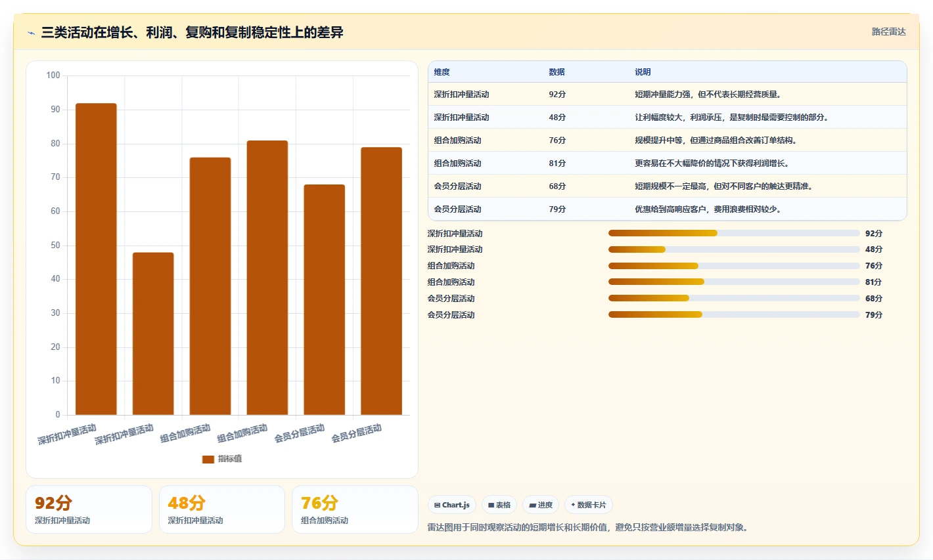This screenshot has width=933, height=560.
Task: Click the 79分 progress bar
Action: pos(734,314)
